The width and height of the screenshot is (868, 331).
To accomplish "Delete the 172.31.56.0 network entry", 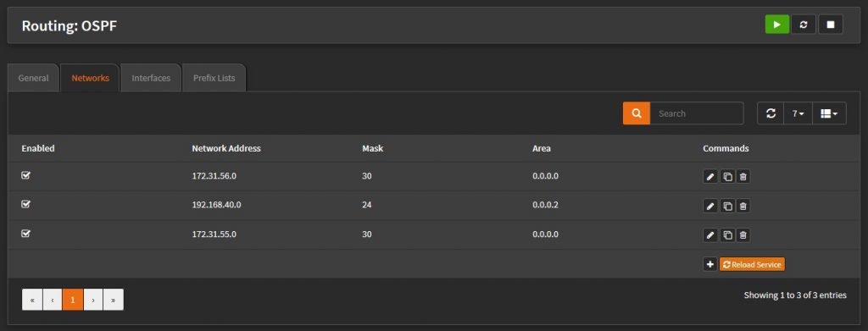I will [743, 177].
